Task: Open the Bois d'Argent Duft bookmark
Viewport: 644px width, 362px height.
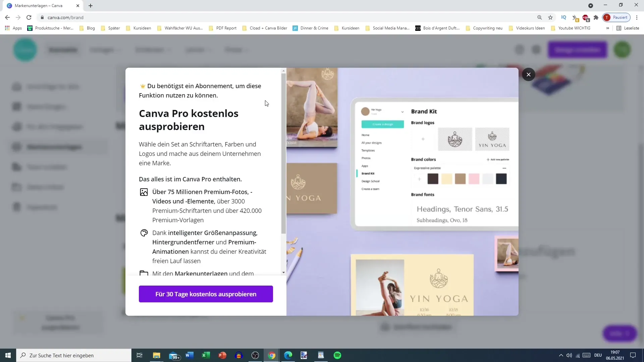Action: tap(438, 28)
